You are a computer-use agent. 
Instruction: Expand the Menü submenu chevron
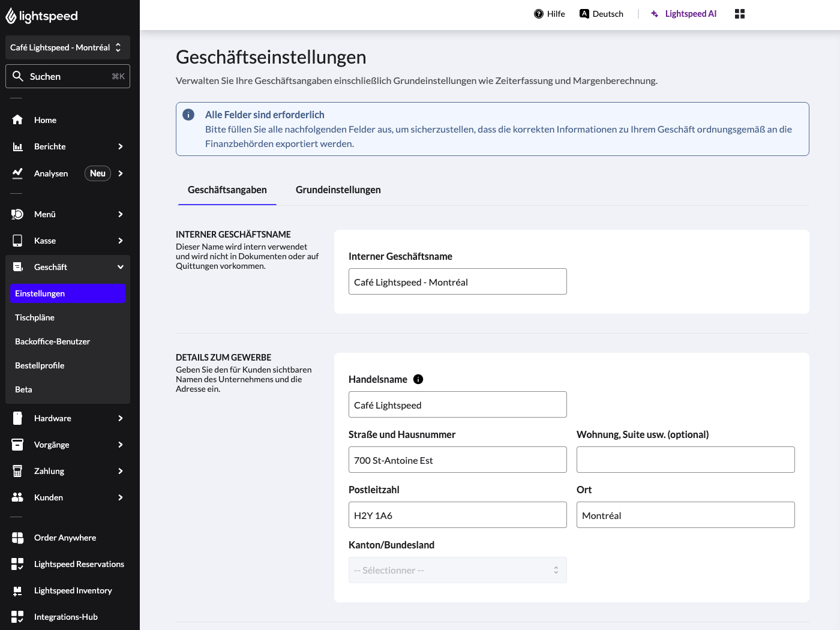point(121,214)
